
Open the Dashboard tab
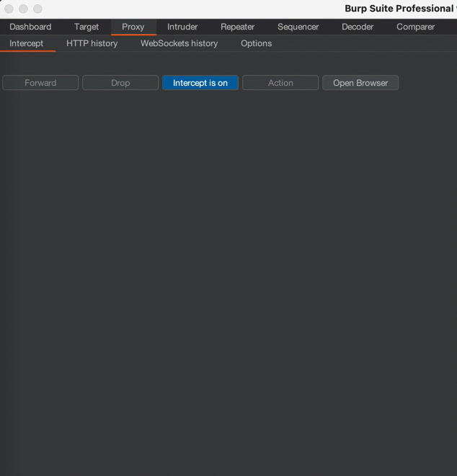coord(30,27)
